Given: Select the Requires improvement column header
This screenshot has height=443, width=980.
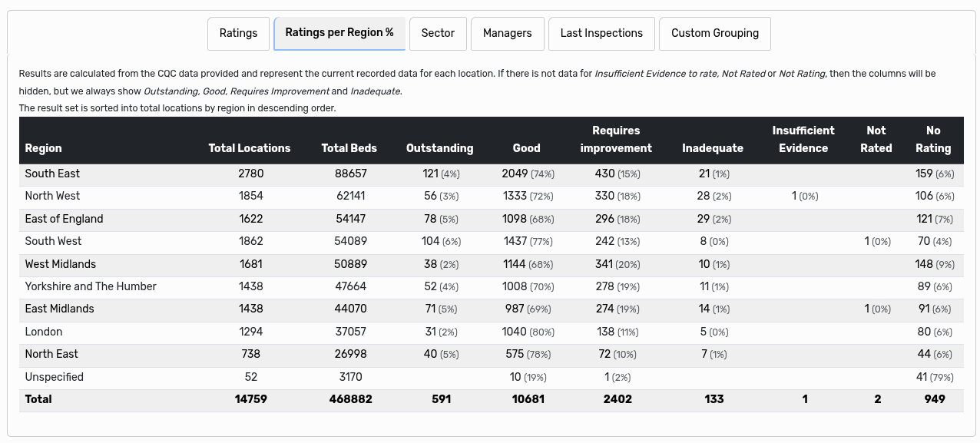Looking at the screenshot, I should [x=616, y=140].
